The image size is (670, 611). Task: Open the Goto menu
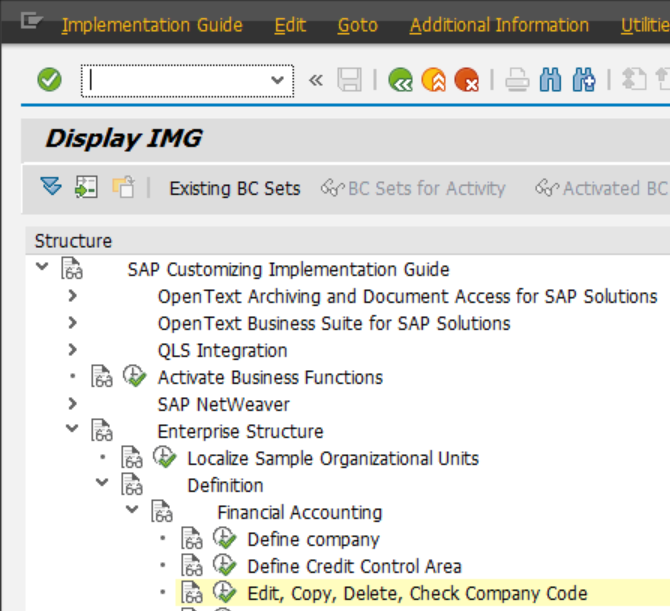[x=358, y=25]
